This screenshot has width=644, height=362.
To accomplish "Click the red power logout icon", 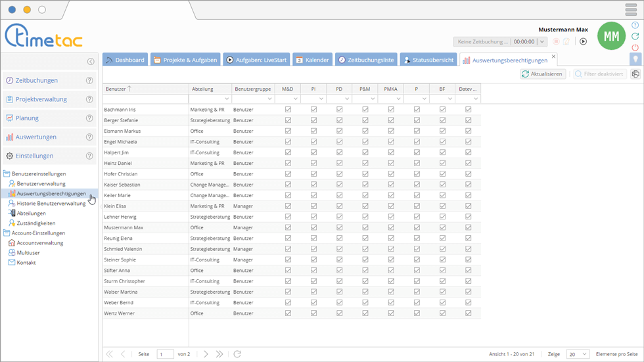I will [x=635, y=47].
